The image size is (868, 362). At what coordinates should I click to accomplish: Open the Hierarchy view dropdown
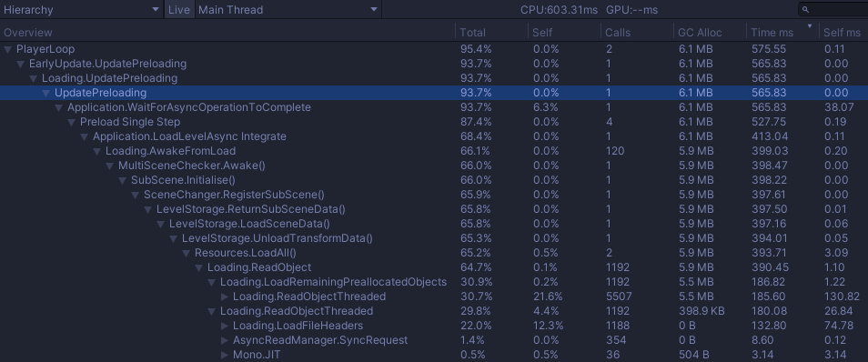pyautogui.click(x=81, y=9)
